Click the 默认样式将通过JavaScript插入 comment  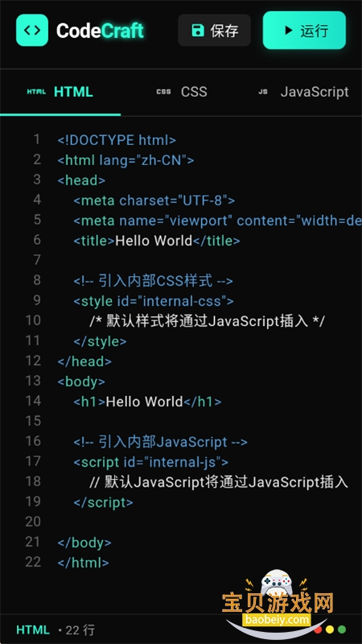coord(207,321)
